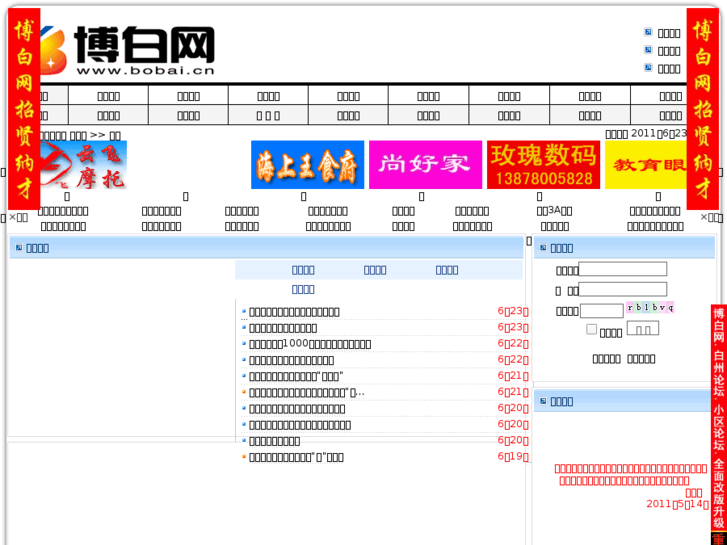
Task: Click the password input field in login panel
Action: (623, 289)
